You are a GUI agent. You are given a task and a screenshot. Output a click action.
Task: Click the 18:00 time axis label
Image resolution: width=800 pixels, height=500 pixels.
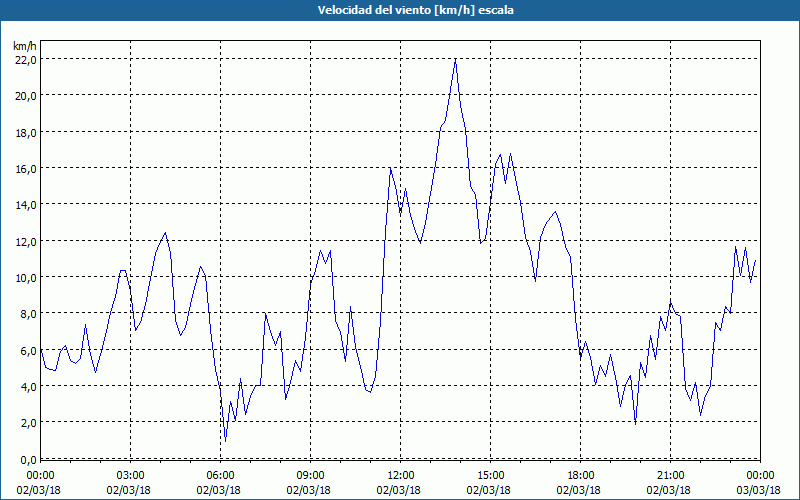pyautogui.click(x=580, y=476)
